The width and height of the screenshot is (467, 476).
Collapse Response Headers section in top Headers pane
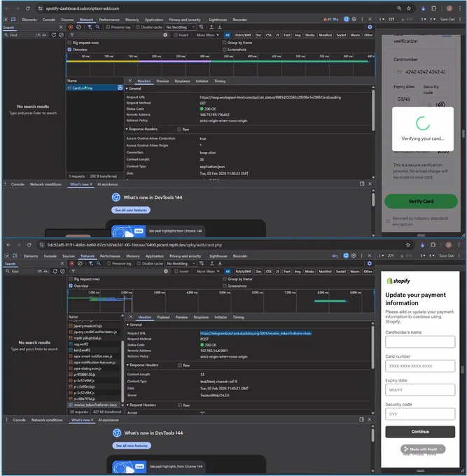pyautogui.click(x=142, y=129)
